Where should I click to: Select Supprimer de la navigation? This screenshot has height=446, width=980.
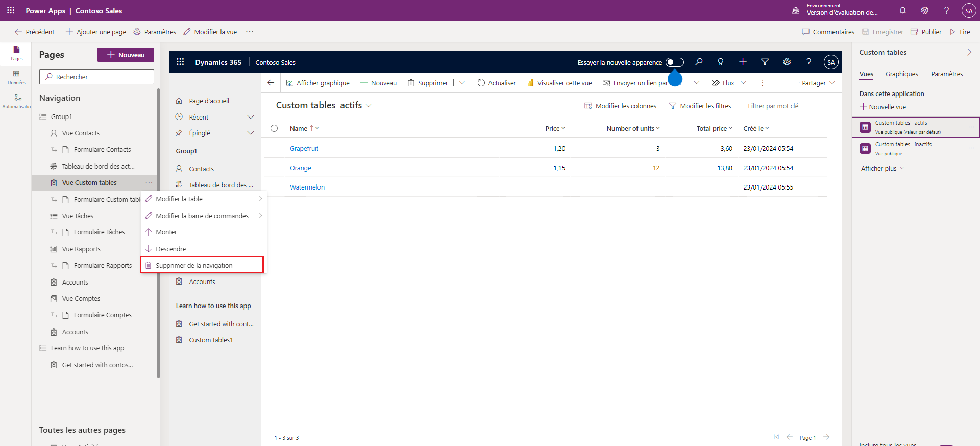click(x=202, y=265)
